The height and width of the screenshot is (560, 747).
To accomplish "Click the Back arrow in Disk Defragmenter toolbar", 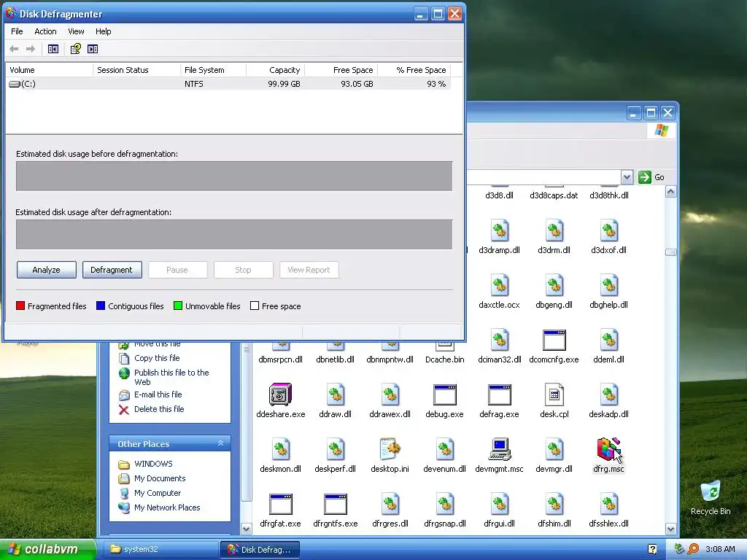I will click(15, 49).
